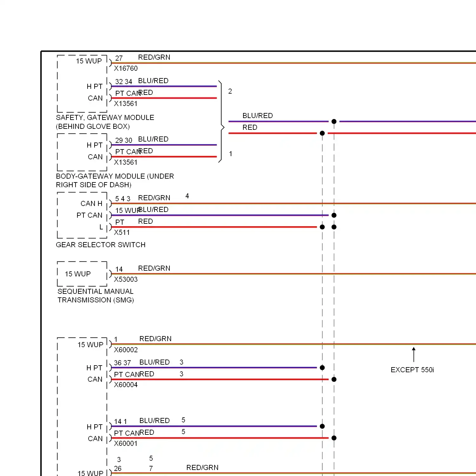Image resolution: width=476 pixels, height=476 pixels.
Task: Click the X16760 connector label
Action: (x=126, y=68)
